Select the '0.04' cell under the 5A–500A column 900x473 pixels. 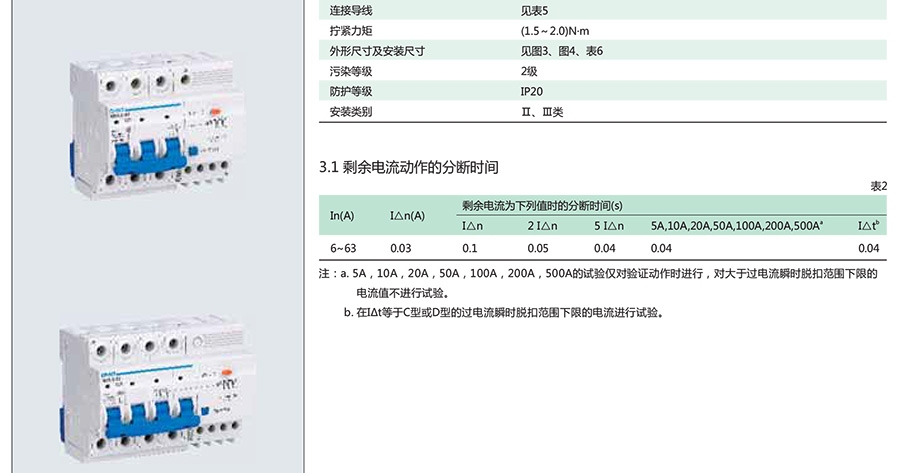(x=661, y=249)
